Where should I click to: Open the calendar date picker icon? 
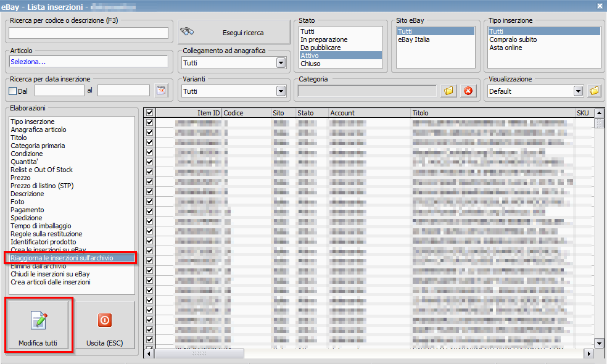tap(161, 91)
